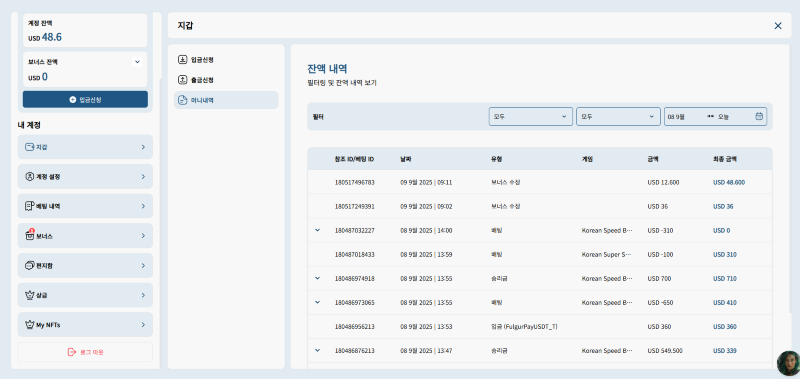The width and height of the screenshot is (800, 379).
Task: Click the wallet icon in 지갑 menu
Action: [x=30, y=147]
